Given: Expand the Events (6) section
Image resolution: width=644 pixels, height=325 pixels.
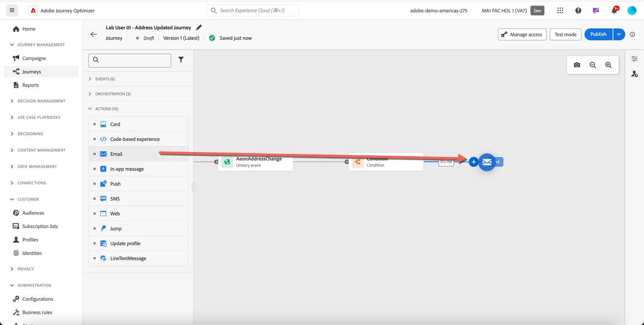Looking at the screenshot, I should 138,79.
